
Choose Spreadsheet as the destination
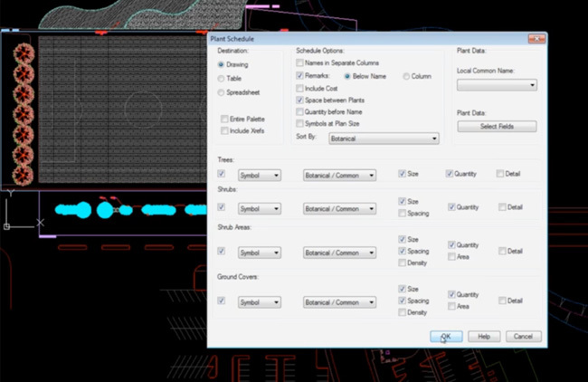222,92
